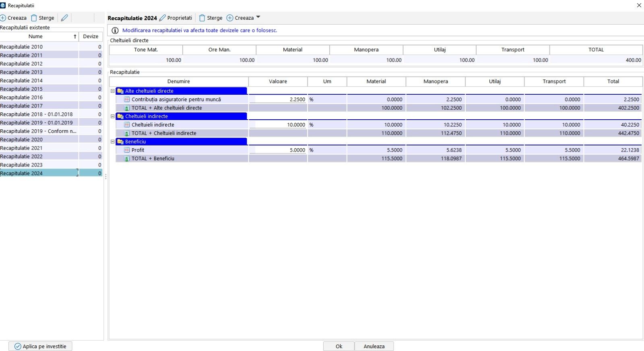Click Sterge in the right panel toolbar
644x351 pixels.
pos(211,18)
